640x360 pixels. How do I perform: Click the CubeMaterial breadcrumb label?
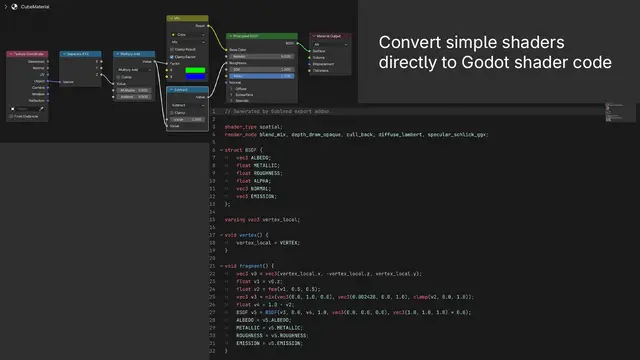tap(35, 7)
